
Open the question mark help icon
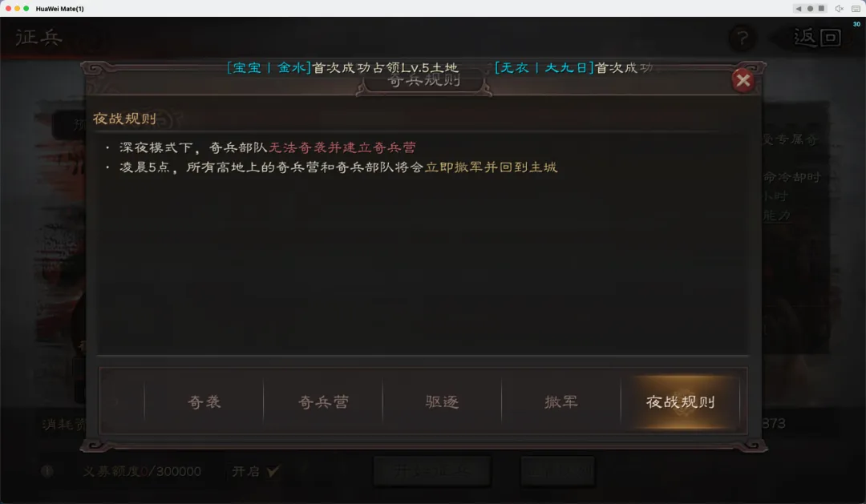pyautogui.click(x=743, y=38)
